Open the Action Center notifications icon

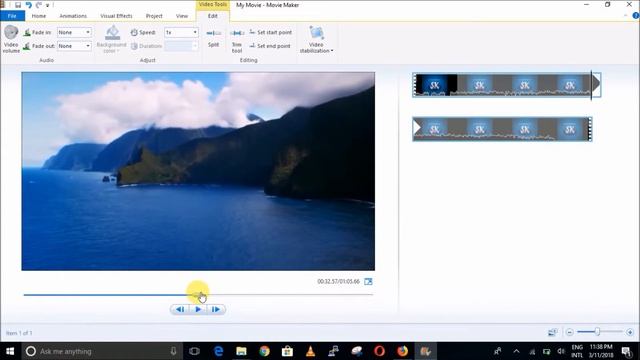point(627,351)
